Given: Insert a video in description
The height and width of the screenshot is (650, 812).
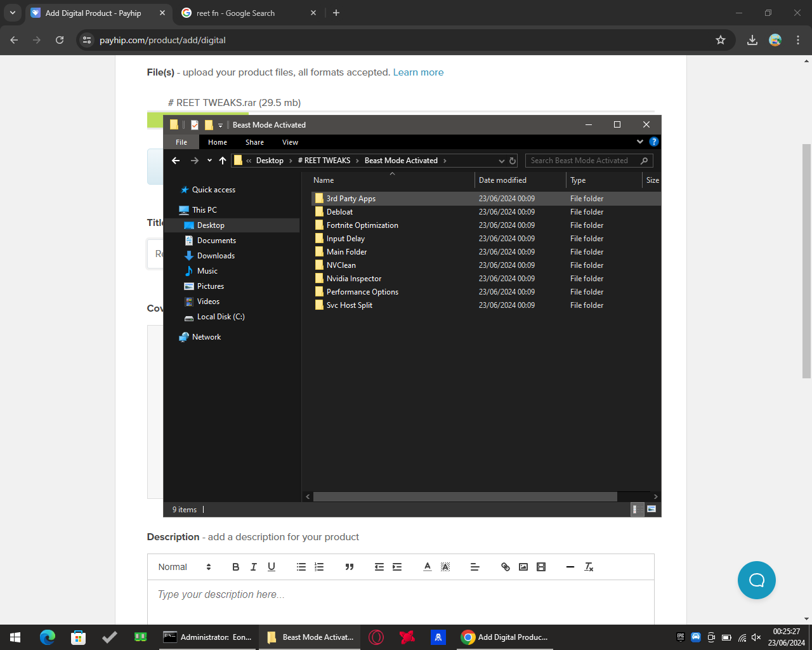Looking at the screenshot, I should pyautogui.click(x=541, y=567).
